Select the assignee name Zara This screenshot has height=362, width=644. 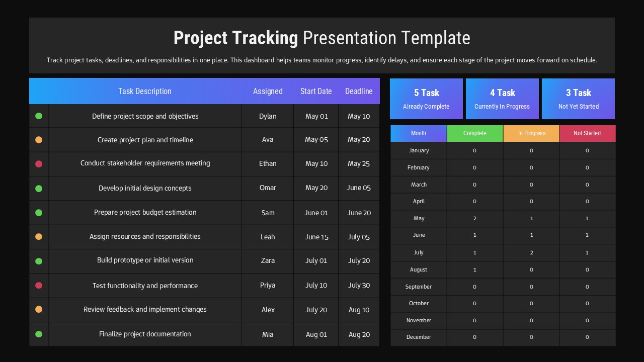coord(268,260)
